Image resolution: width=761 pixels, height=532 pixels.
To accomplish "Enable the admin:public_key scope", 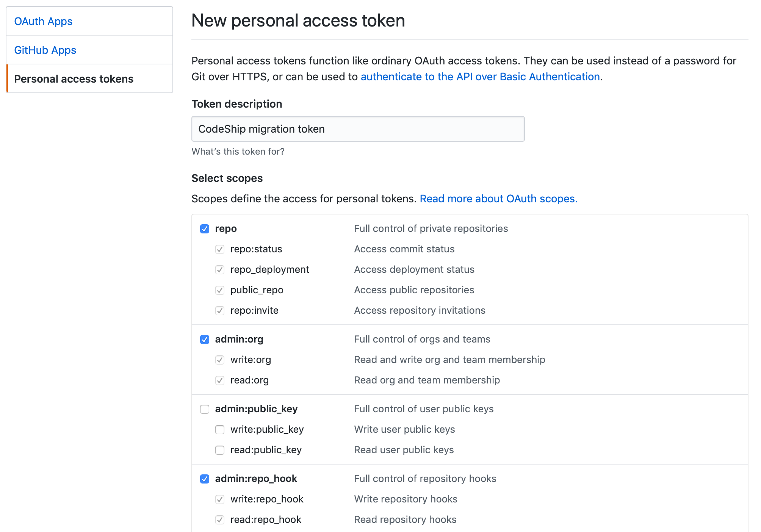I will coord(205,409).
